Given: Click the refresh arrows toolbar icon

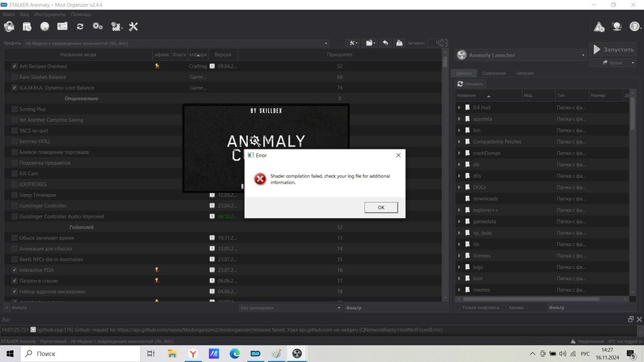Looking at the screenshot, I should (x=80, y=26).
